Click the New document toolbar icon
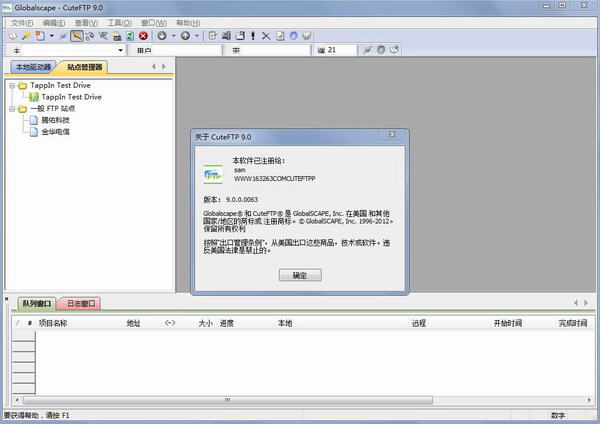 [40, 36]
